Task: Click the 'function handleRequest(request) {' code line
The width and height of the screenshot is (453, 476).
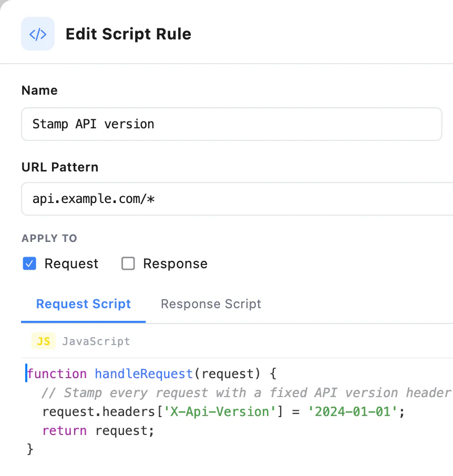Action: click(152, 373)
